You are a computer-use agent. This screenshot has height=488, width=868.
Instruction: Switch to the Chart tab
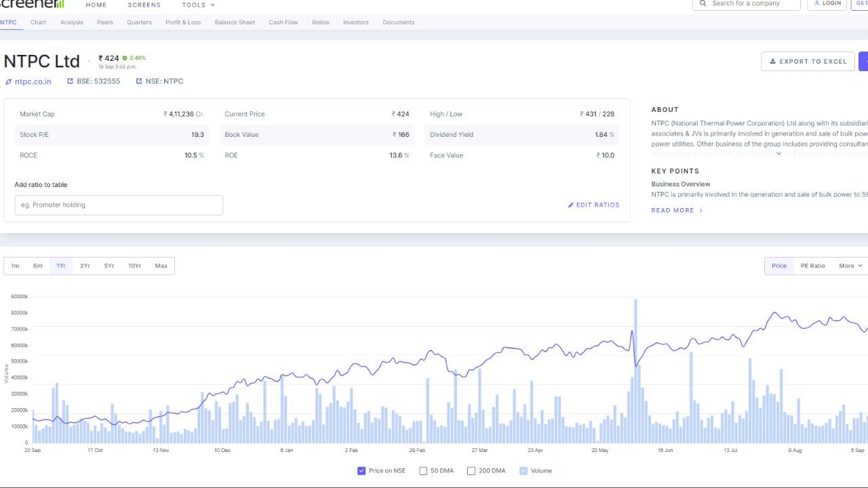coord(39,22)
